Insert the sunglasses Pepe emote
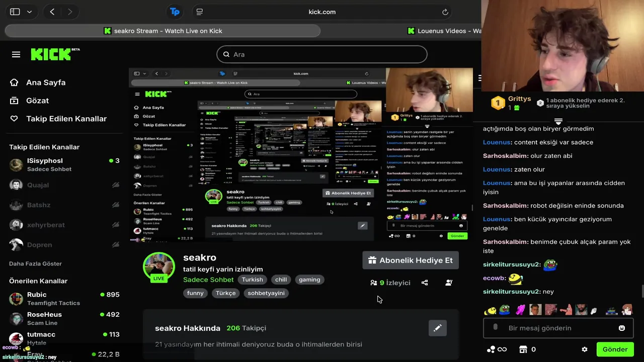Viewport: 644px width, 362px height. 611,311
